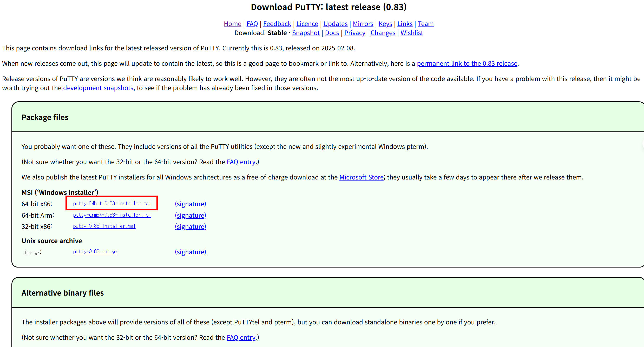Switch to Snapshot downloads
Viewport: 644px width, 347px height.
click(x=306, y=33)
